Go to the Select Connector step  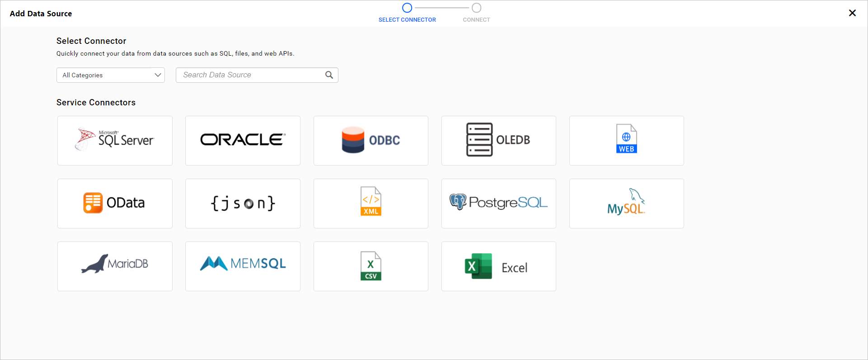coord(407,13)
